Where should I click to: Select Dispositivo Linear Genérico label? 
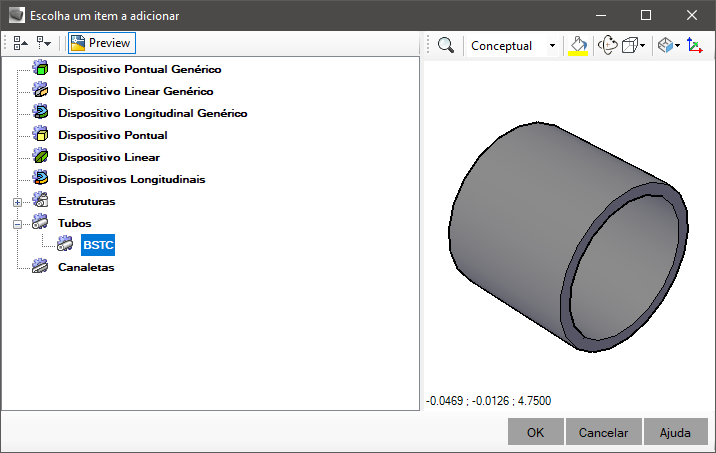coord(136,91)
